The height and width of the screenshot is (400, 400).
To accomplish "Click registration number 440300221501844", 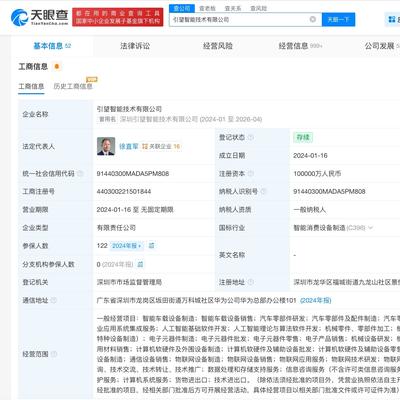I will [124, 192].
